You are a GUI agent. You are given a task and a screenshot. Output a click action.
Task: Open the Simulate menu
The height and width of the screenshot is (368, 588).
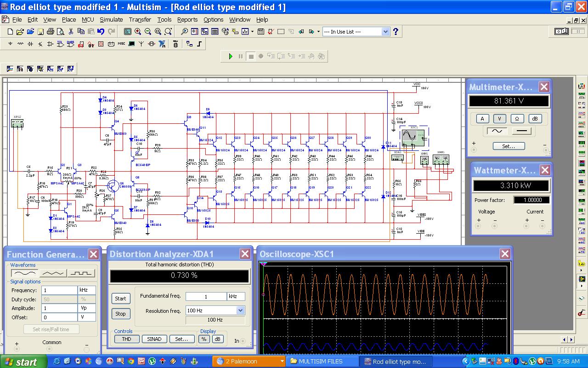(x=111, y=20)
